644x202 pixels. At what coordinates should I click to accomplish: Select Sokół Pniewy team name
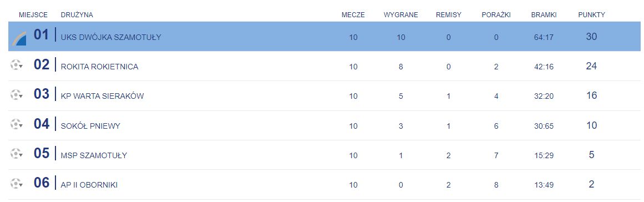(x=90, y=126)
